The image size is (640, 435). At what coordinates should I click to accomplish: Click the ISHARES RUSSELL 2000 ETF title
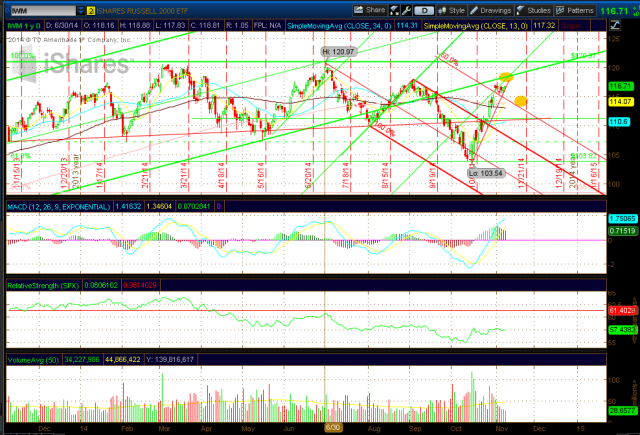(x=142, y=11)
